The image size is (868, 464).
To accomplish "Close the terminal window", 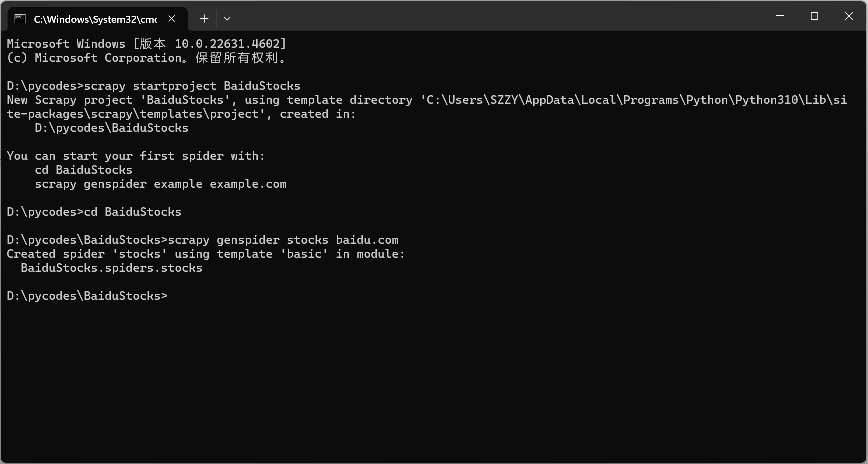I will coord(849,16).
